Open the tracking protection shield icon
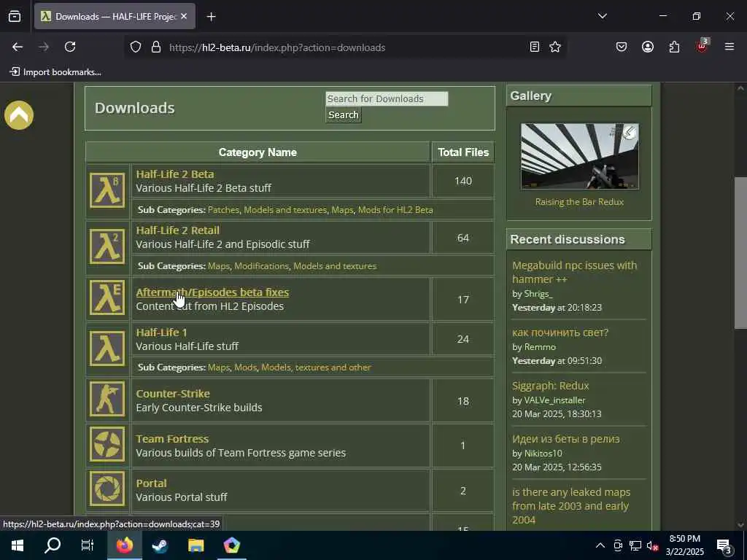 136,47
